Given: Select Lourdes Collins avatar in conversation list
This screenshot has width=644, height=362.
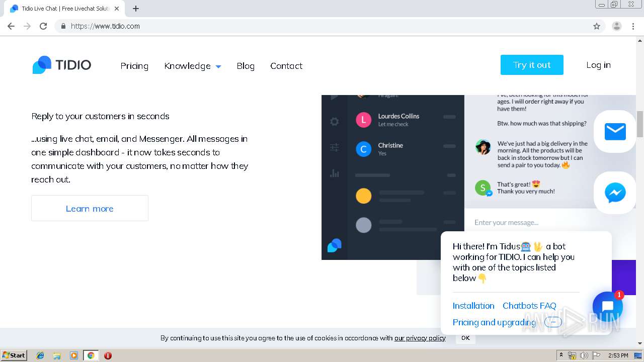Looking at the screenshot, I should coord(363,120).
